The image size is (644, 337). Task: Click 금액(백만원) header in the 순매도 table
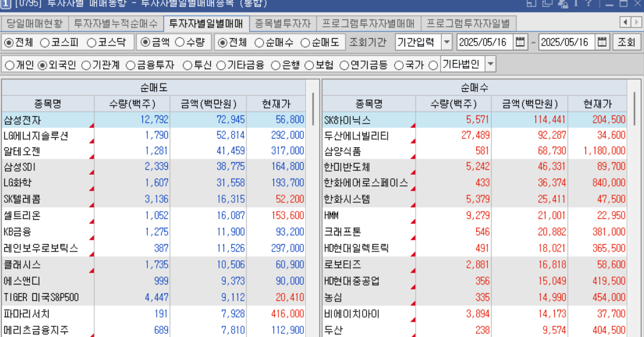click(x=208, y=104)
